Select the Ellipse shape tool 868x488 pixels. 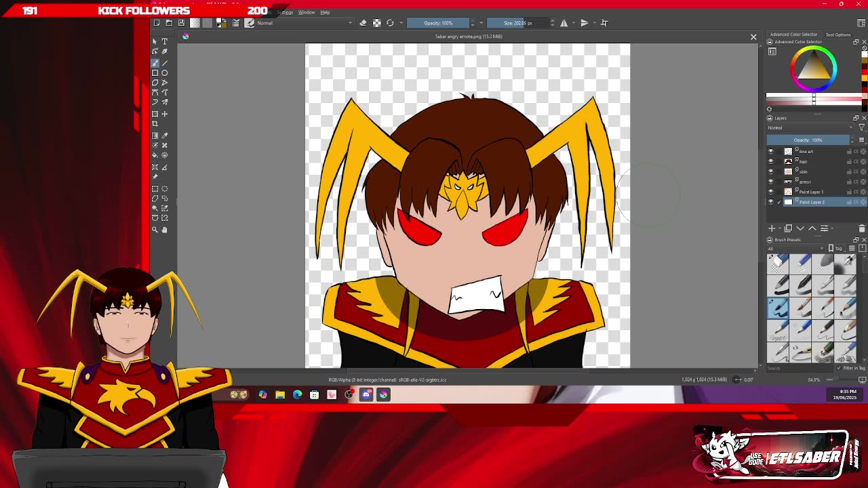tap(165, 73)
